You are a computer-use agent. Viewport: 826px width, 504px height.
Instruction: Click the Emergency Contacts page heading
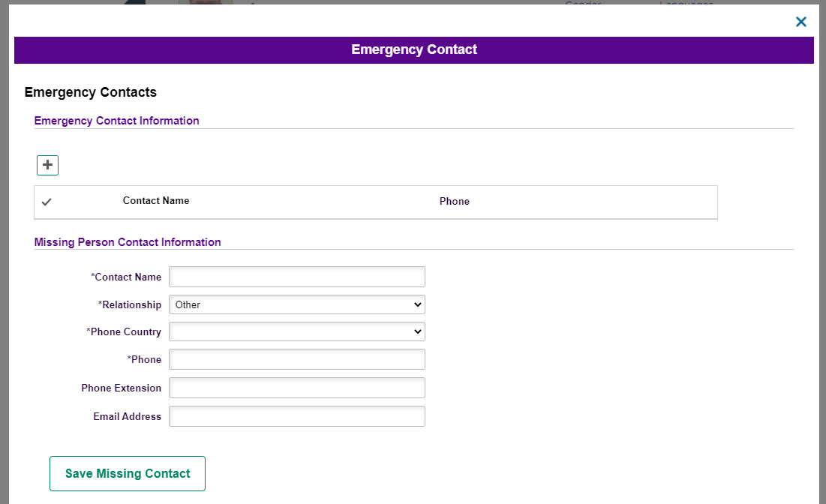pyautogui.click(x=91, y=92)
